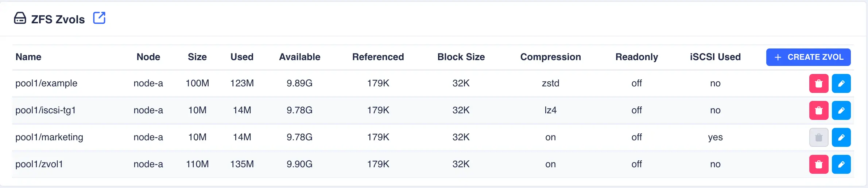This screenshot has height=188, width=868.
Task: Edit the pool1/iscsi-tg1 zvol
Action: pos(841,110)
